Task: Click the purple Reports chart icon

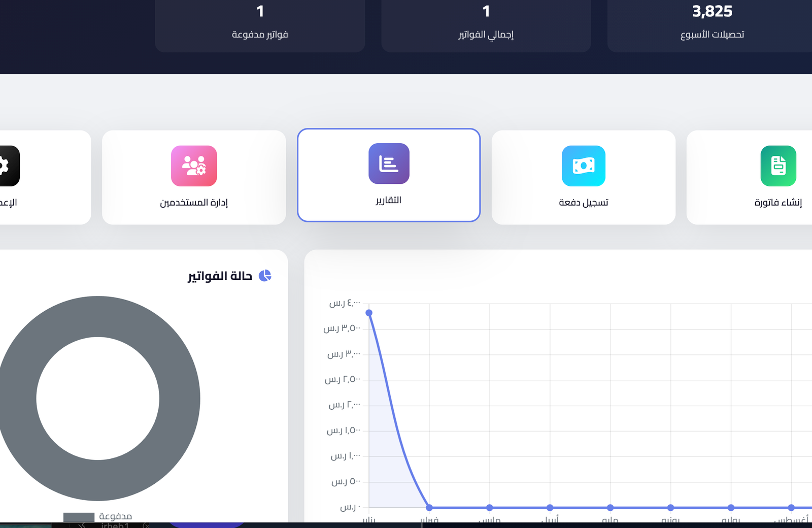Action: coord(389,163)
